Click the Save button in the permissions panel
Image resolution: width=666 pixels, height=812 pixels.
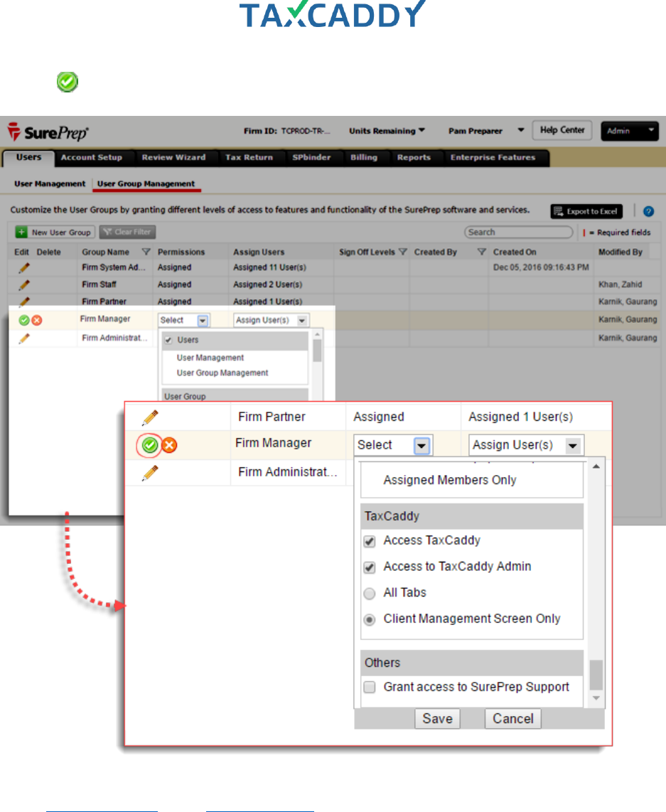[437, 719]
